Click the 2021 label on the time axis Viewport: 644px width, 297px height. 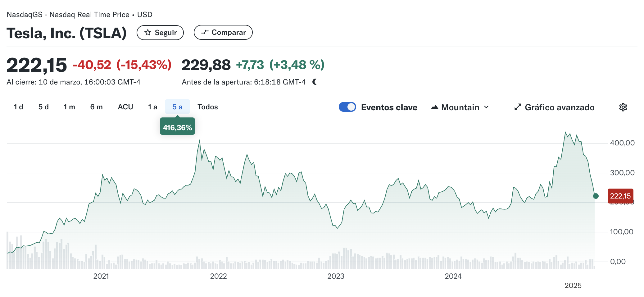point(101,276)
